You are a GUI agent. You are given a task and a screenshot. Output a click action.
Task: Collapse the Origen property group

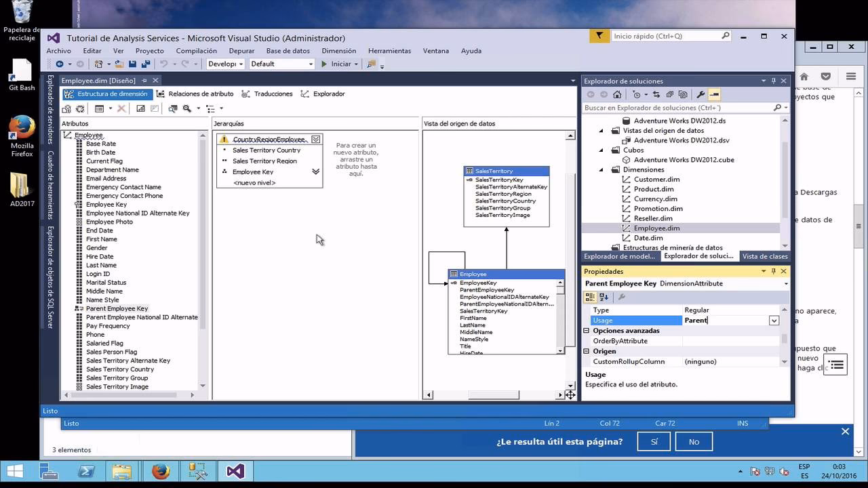click(587, 351)
